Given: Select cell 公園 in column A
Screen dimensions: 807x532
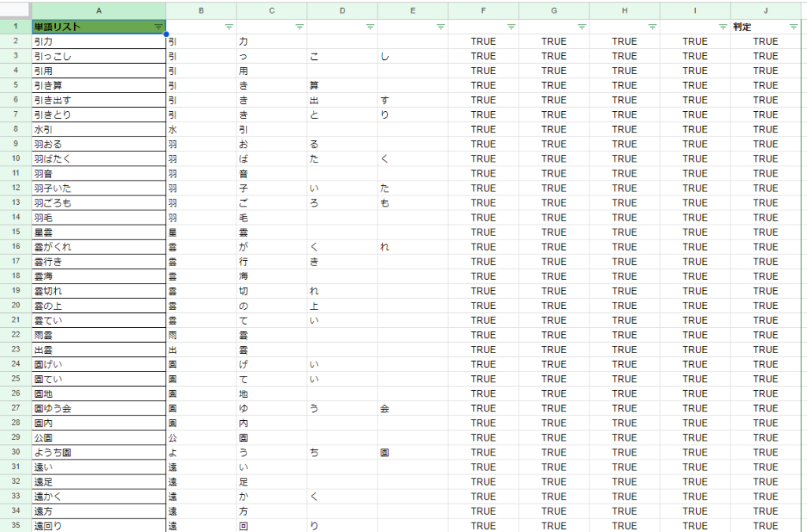Looking at the screenshot, I should pos(99,438).
